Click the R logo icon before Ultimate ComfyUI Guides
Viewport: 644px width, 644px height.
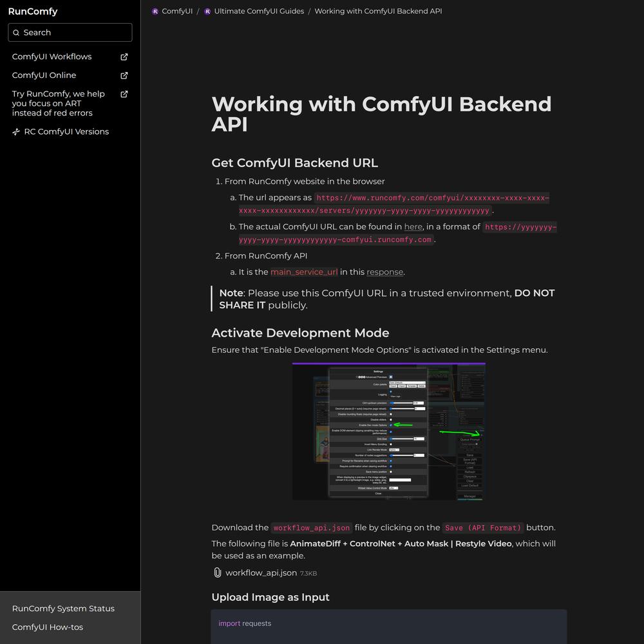pos(207,12)
